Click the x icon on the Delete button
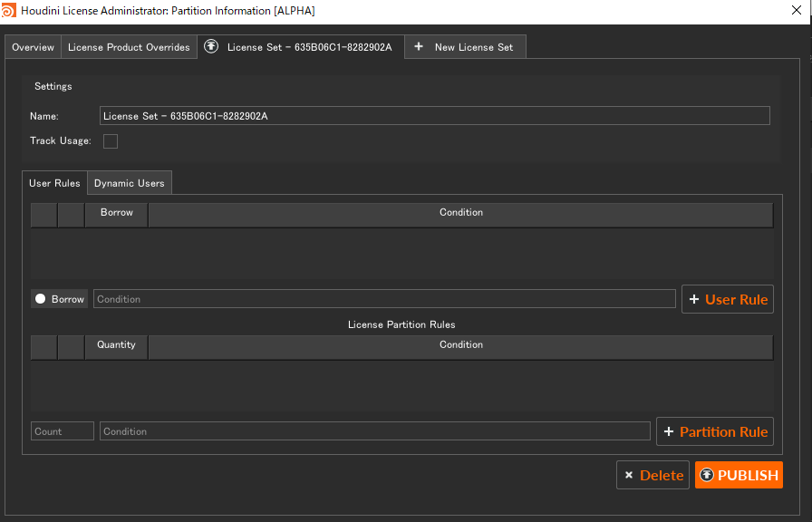 coord(629,476)
